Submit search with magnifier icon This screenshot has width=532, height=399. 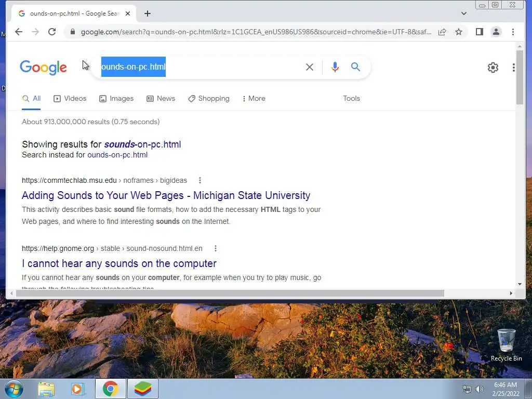355,67
